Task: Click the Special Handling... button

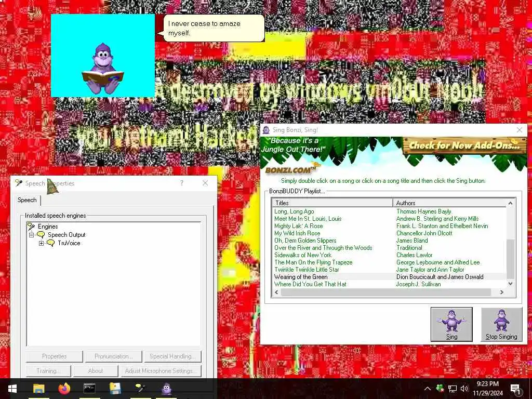Action: [x=172, y=356]
